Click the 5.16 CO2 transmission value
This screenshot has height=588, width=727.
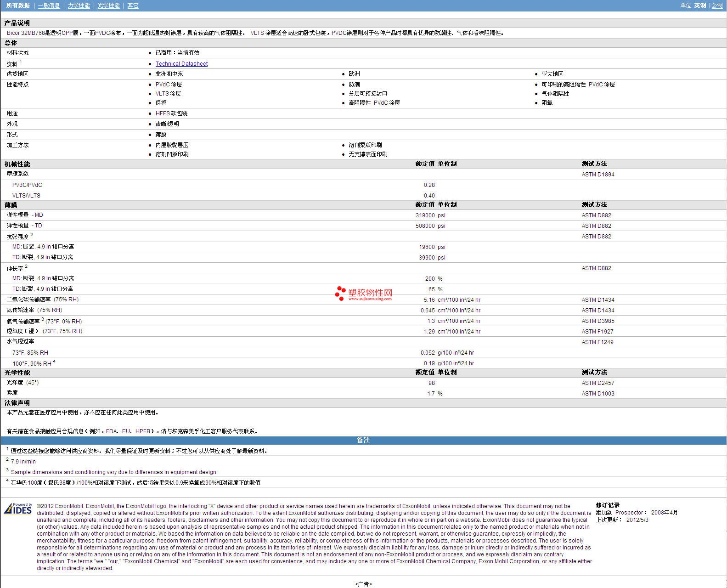click(429, 300)
